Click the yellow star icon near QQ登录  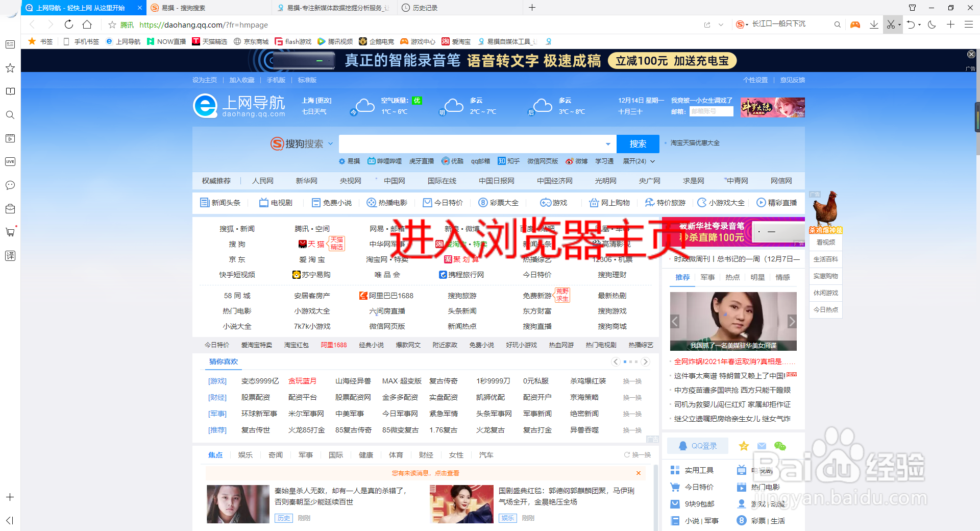[x=744, y=446]
